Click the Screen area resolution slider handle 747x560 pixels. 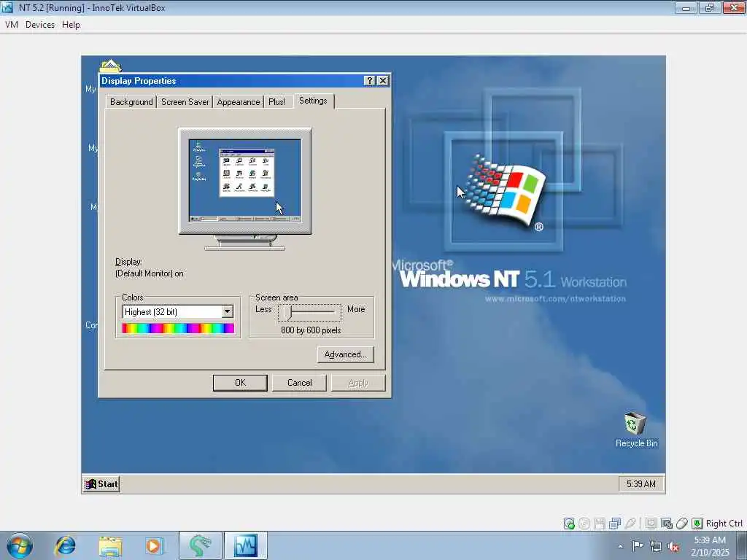point(287,312)
